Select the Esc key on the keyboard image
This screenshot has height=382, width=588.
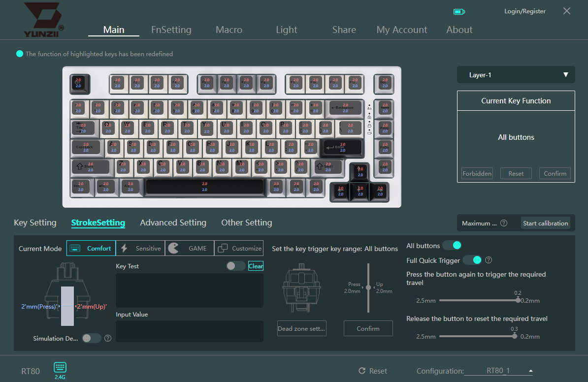pos(80,83)
